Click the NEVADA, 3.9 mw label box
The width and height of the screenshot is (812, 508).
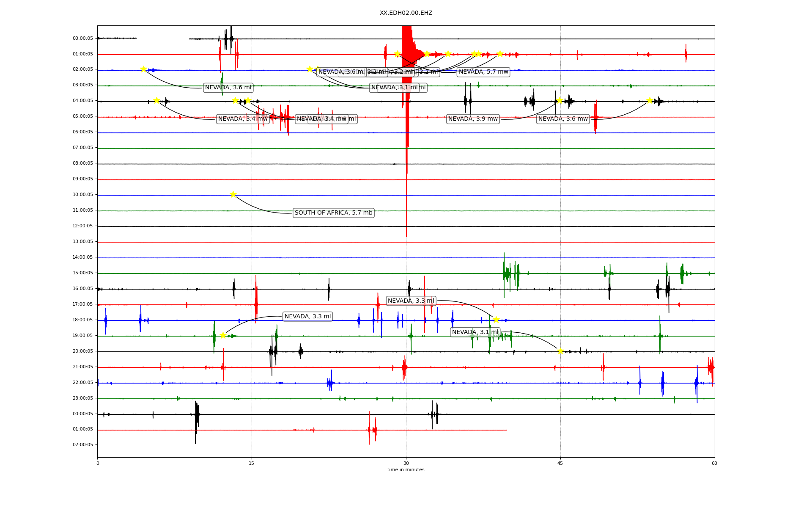coord(473,119)
